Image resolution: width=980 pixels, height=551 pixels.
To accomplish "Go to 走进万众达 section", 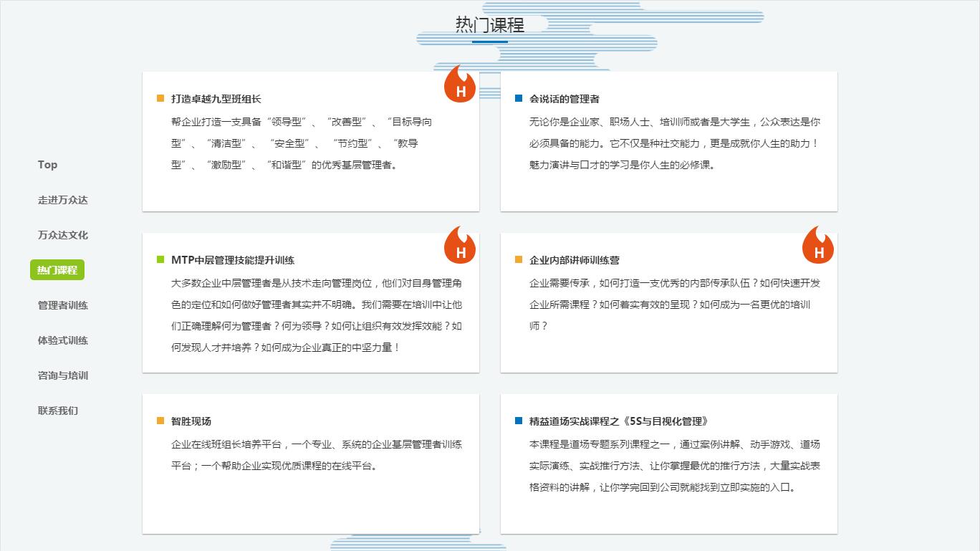I will 62,200.
